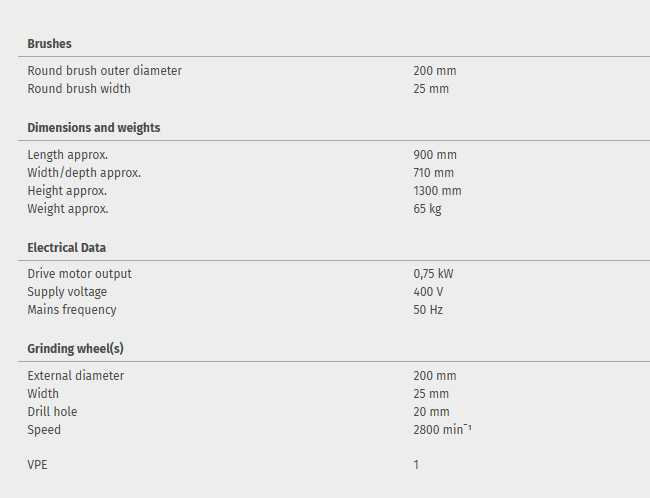
Task: Select the Width/depth approx. label
Action: (83, 173)
